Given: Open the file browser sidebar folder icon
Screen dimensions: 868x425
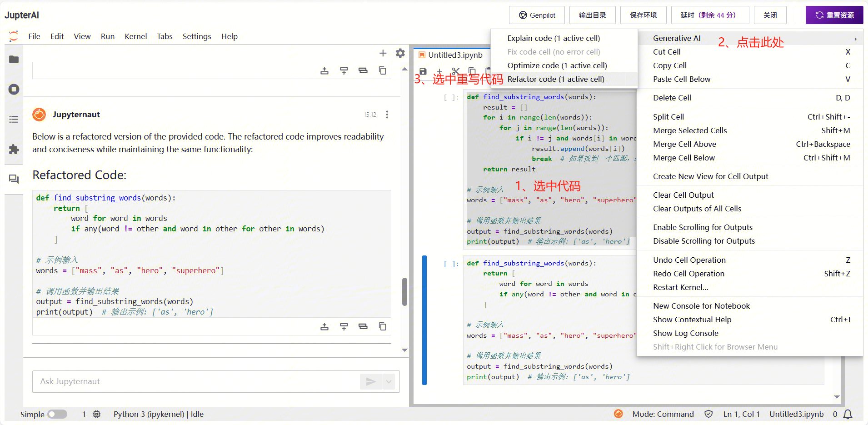Looking at the screenshot, I should coord(14,60).
